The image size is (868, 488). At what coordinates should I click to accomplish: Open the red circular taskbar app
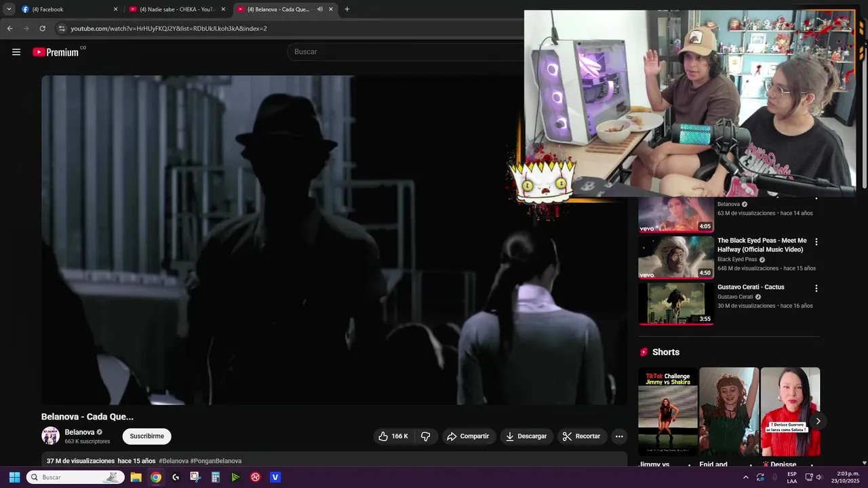256,477
